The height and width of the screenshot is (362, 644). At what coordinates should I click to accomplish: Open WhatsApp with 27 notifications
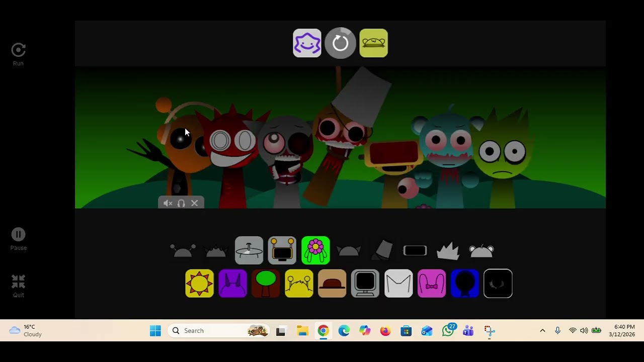point(448,330)
